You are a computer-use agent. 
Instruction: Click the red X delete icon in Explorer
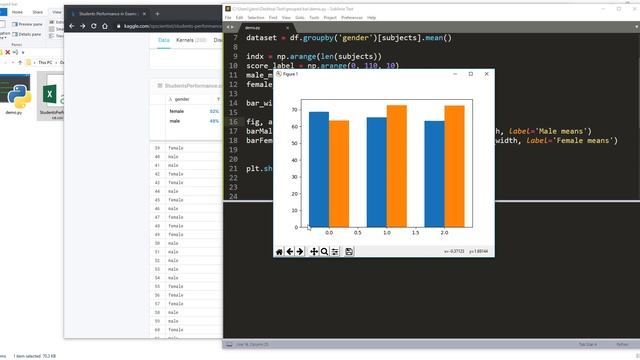[7, 52]
